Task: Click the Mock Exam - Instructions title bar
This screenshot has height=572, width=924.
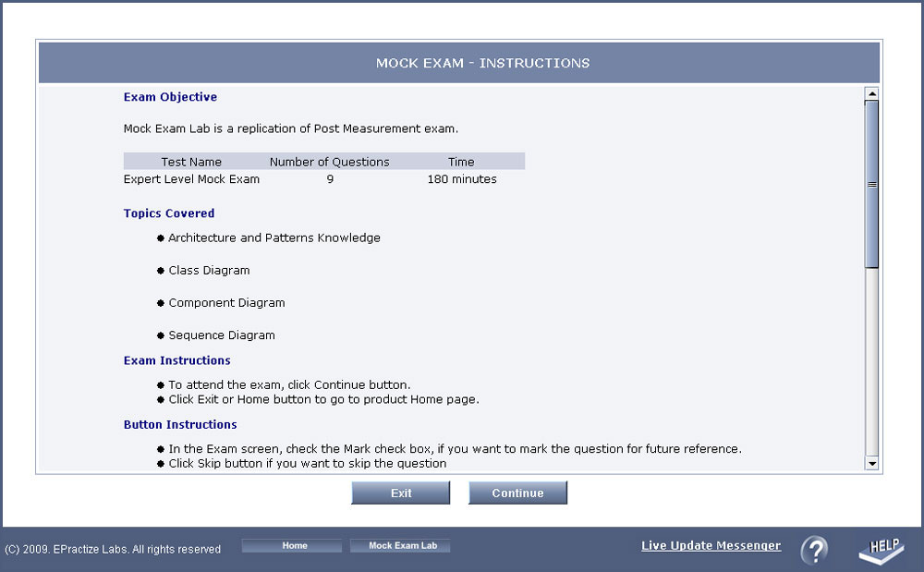Action: click(482, 64)
